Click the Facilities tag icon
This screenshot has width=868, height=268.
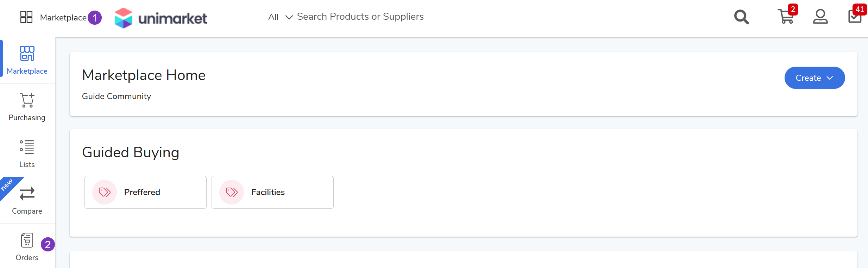click(232, 192)
